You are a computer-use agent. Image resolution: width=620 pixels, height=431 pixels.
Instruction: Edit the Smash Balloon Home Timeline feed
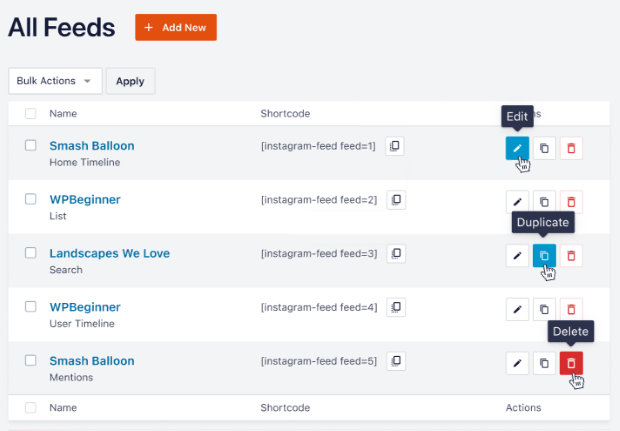[517, 148]
